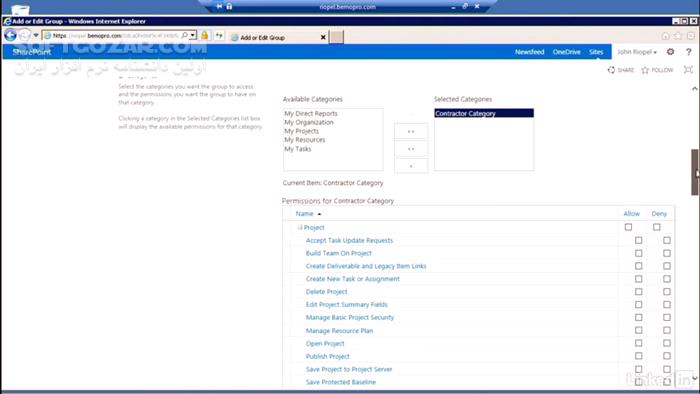The height and width of the screenshot is (394, 700).
Task: Click Internet Explorer home icon
Action: coord(665,35)
